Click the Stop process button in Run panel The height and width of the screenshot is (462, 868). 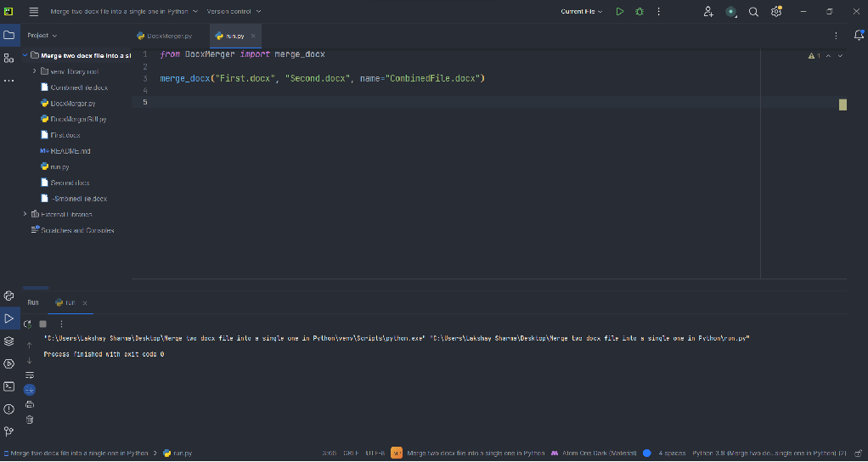click(43, 324)
